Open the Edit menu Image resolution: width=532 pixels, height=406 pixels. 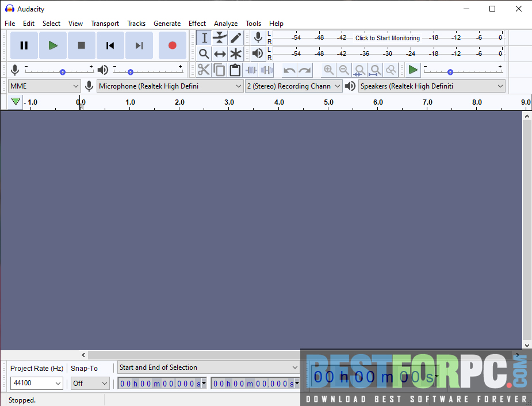click(x=29, y=24)
